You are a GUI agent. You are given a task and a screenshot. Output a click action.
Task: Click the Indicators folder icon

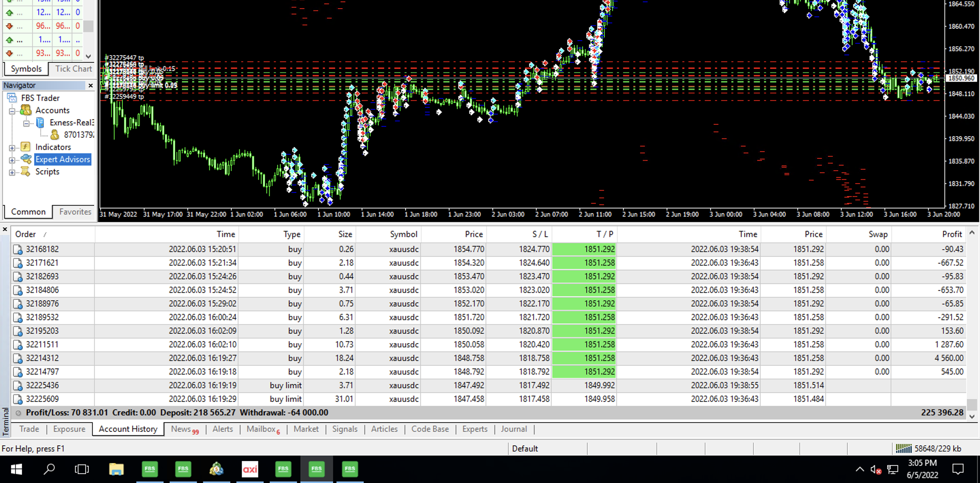(x=26, y=147)
